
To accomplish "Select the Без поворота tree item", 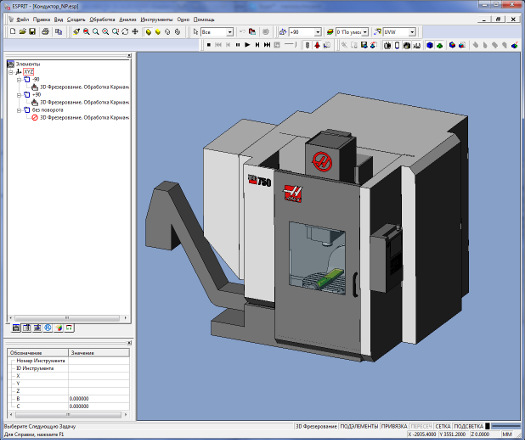I will (x=47, y=110).
